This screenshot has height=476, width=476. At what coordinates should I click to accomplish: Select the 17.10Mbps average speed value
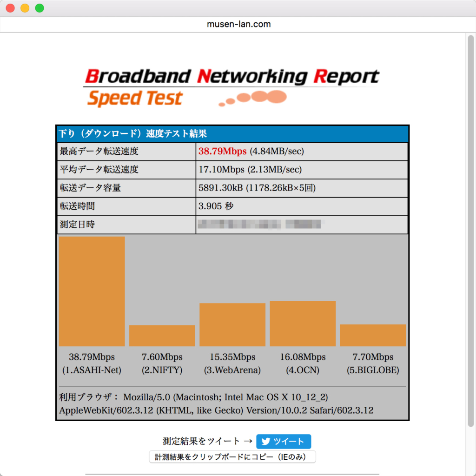(x=221, y=169)
